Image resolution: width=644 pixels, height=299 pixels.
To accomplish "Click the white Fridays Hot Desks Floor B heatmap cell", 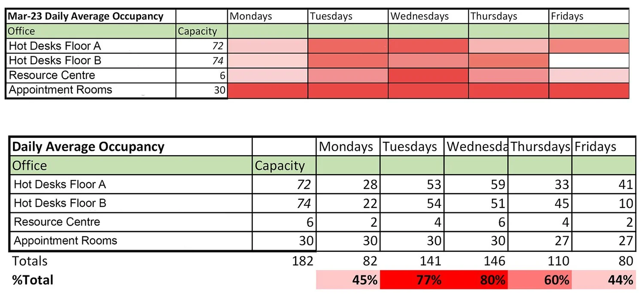I will (x=589, y=61).
